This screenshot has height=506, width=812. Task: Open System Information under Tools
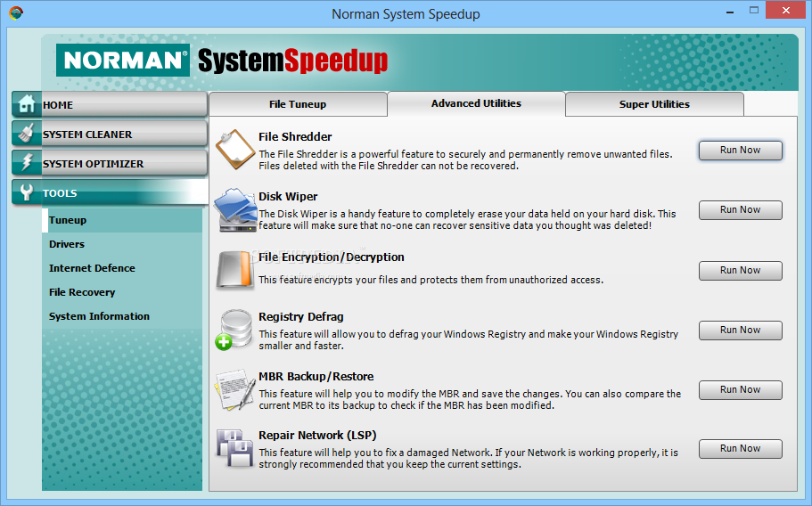[122, 316]
